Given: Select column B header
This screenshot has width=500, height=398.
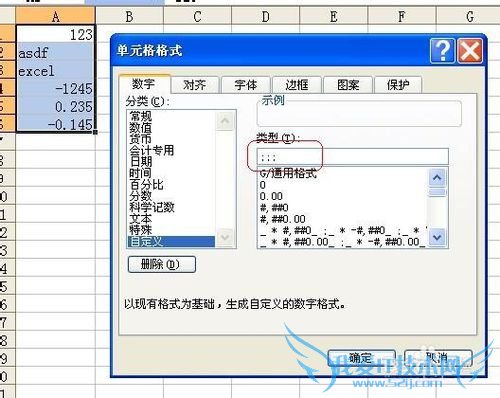Looking at the screenshot, I should point(130,16).
